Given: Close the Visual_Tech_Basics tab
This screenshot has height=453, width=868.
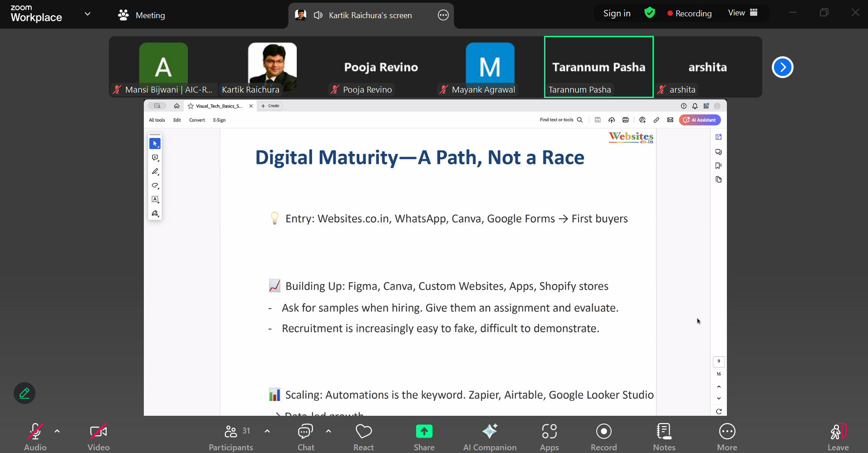Looking at the screenshot, I should click(x=251, y=106).
